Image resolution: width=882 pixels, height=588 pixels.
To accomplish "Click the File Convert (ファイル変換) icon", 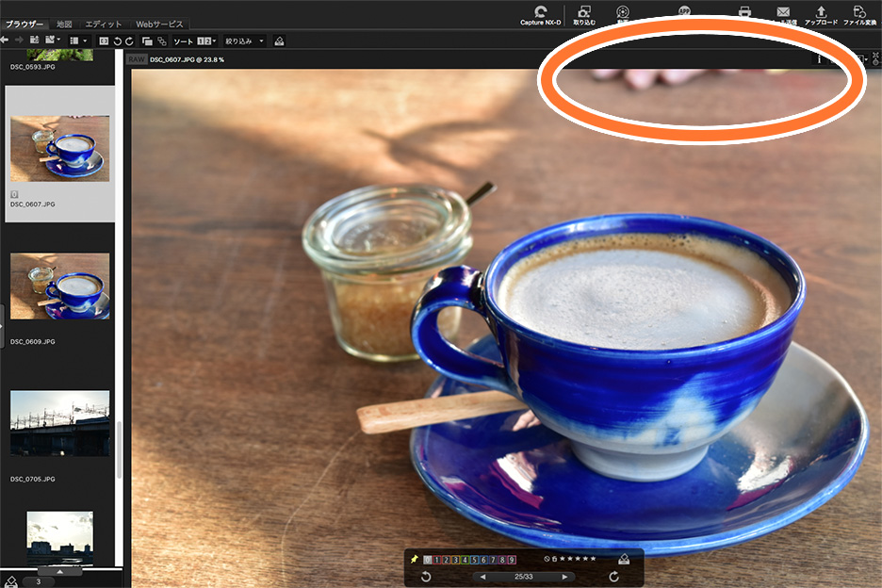I will 859,13.
